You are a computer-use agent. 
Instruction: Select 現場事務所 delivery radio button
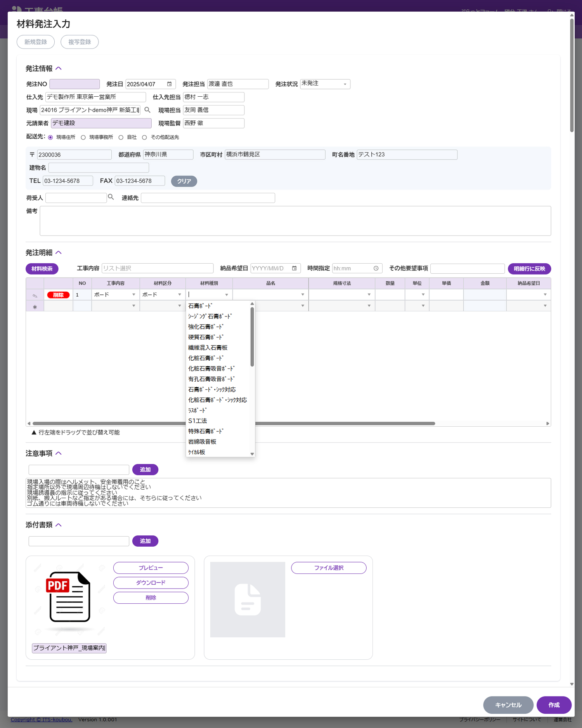pos(83,137)
